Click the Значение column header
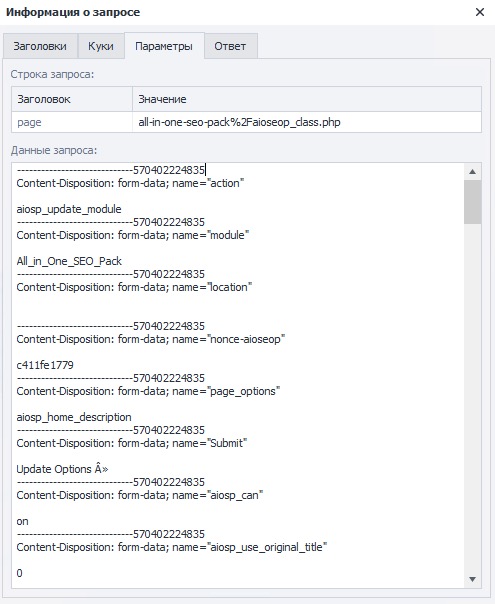Image resolution: width=495 pixels, height=604 pixels. pos(307,99)
